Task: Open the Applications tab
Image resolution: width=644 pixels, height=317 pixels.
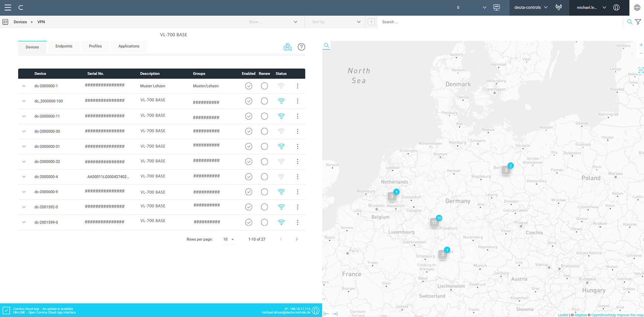Action: [x=129, y=46]
